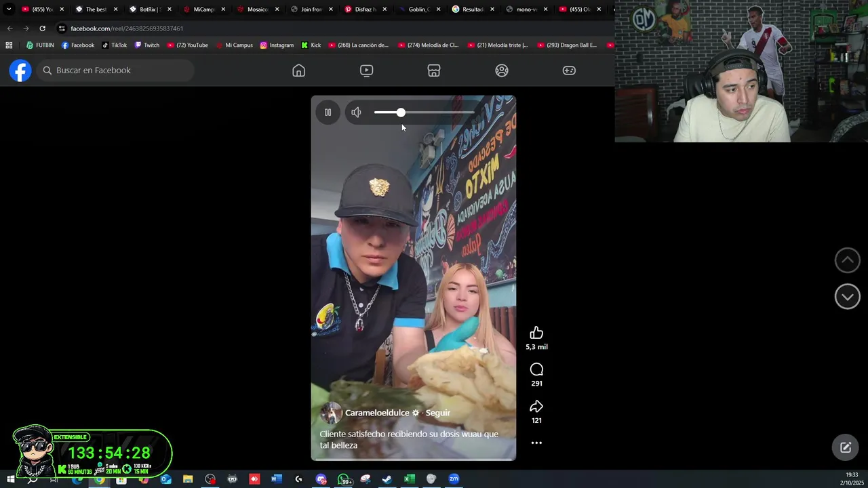Image resolution: width=868 pixels, height=488 pixels.
Task: Open the FUTBIN bookmark
Action: tap(40, 45)
